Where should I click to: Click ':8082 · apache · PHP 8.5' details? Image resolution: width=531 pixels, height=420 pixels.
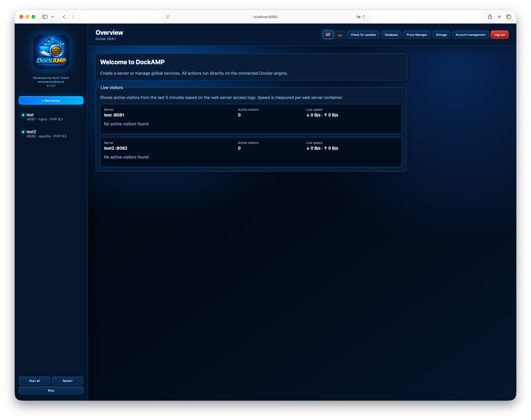pos(47,136)
